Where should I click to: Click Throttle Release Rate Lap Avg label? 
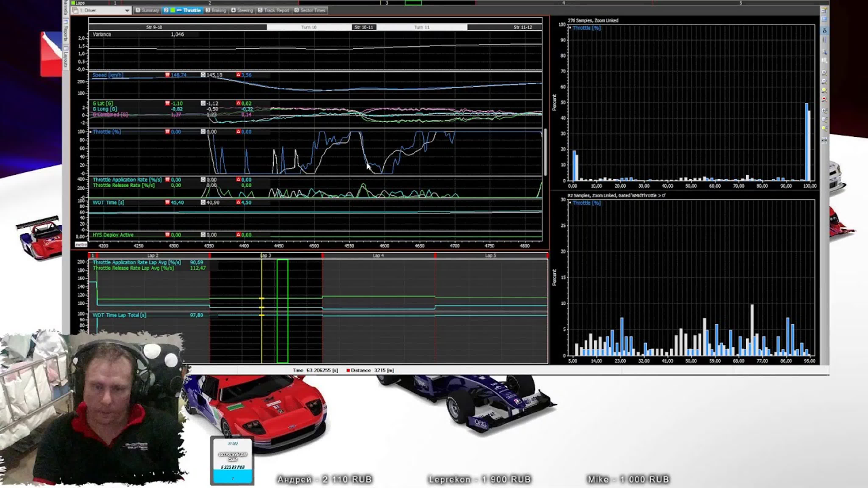coord(133,268)
